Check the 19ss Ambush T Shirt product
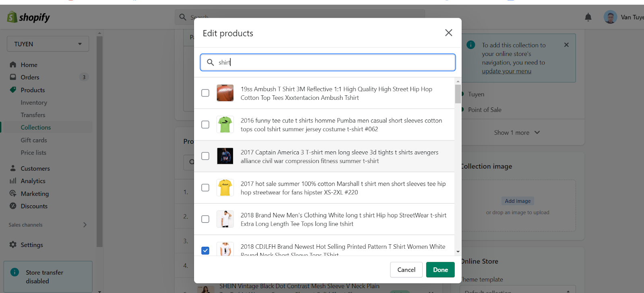 205,93
